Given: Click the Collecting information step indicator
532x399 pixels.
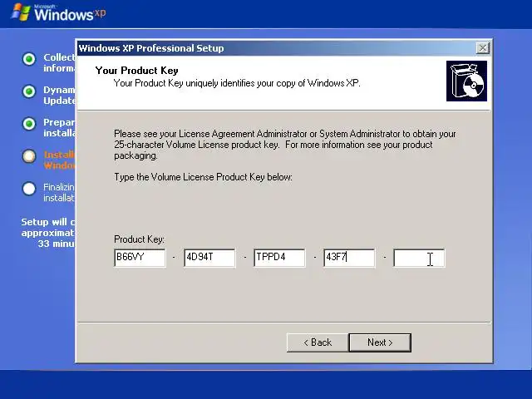Looking at the screenshot, I should coord(29,59).
